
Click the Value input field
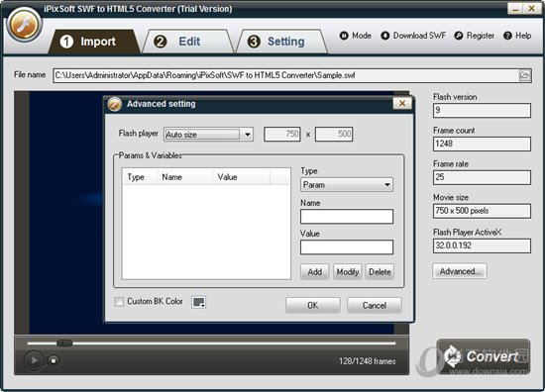point(347,247)
